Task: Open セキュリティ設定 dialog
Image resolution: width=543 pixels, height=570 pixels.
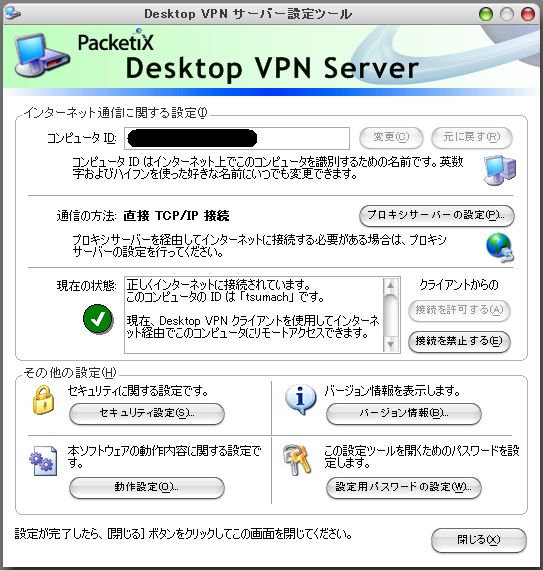Action: (x=147, y=413)
